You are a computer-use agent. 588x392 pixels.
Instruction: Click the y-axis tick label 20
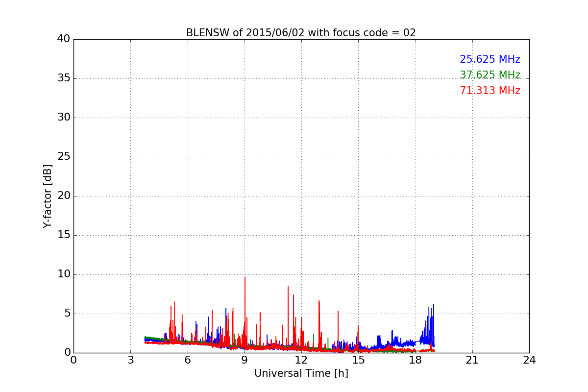[64, 196]
